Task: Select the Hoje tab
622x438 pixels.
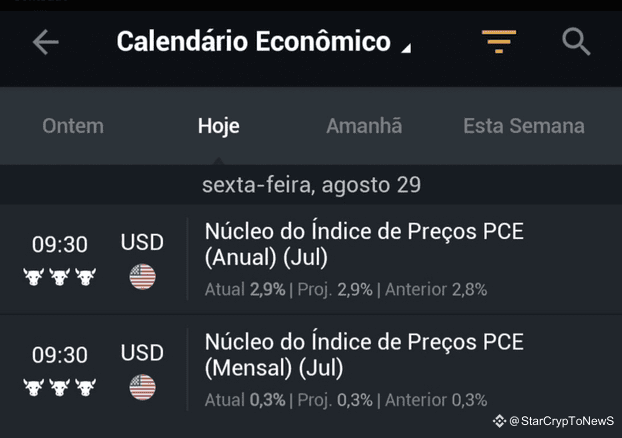Action: click(219, 126)
